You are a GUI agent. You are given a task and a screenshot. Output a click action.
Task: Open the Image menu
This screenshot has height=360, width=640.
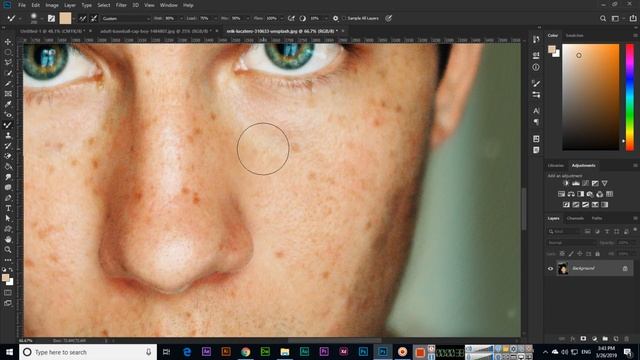tap(52, 5)
